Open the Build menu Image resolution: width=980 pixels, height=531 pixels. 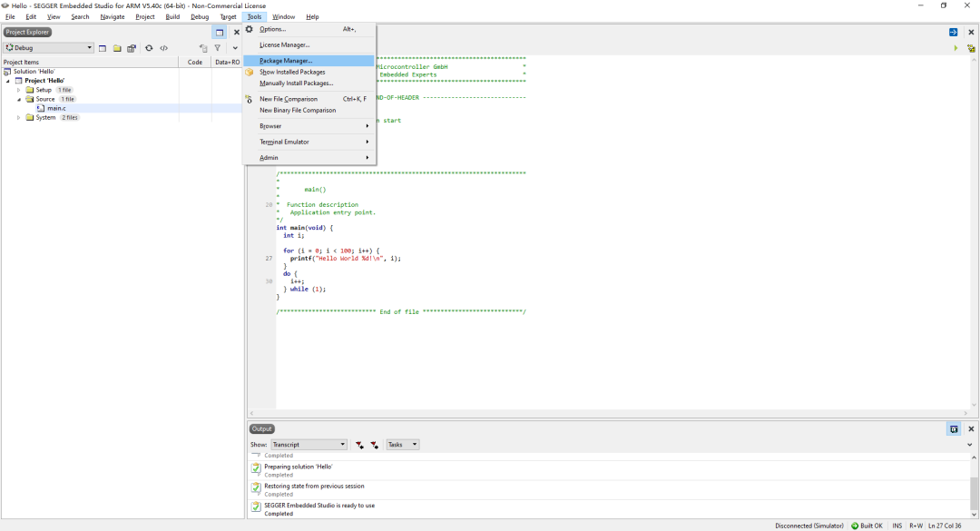coord(172,17)
